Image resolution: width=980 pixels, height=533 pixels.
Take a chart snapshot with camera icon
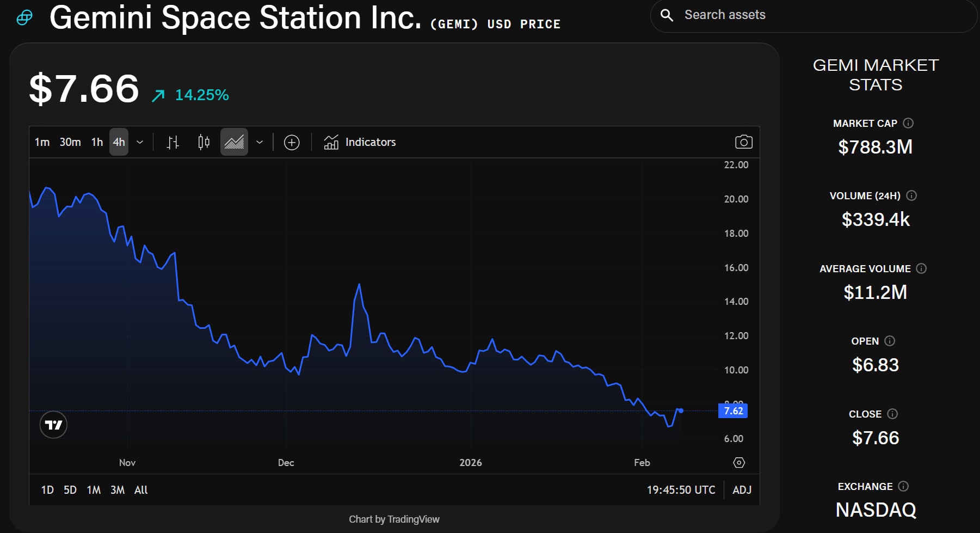click(x=743, y=142)
